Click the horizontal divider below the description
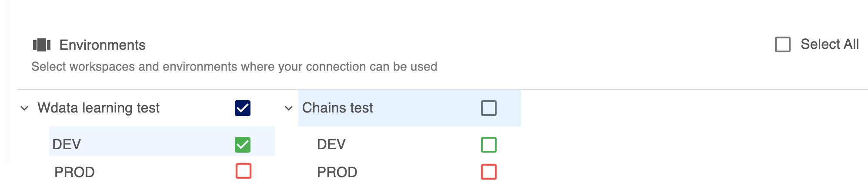The image size is (868, 184). [443, 89]
